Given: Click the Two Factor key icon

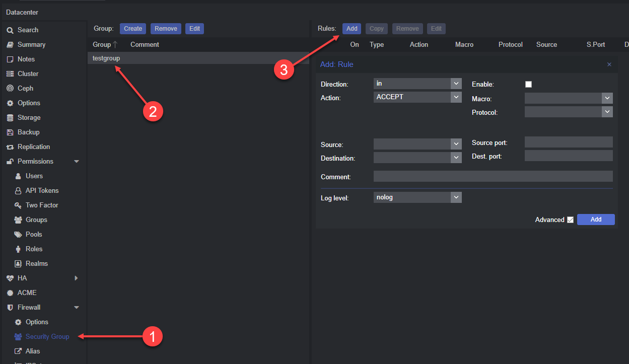Looking at the screenshot, I should [18, 205].
